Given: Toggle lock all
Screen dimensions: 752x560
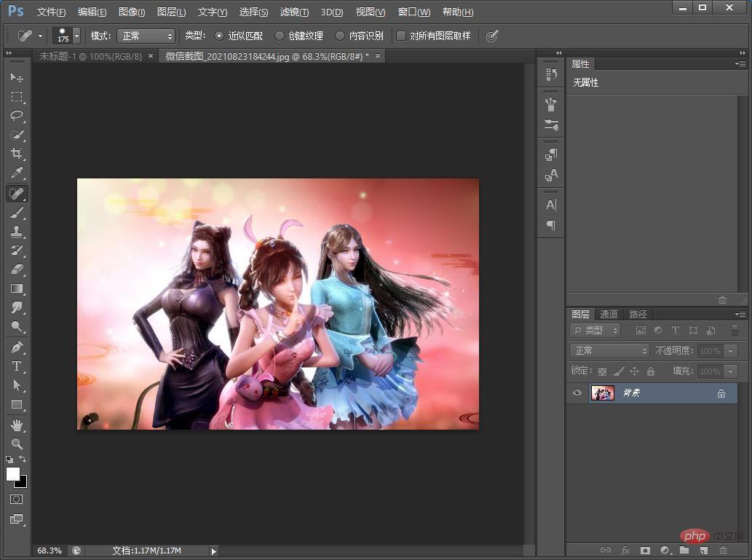Looking at the screenshot, I should [650, 371].
